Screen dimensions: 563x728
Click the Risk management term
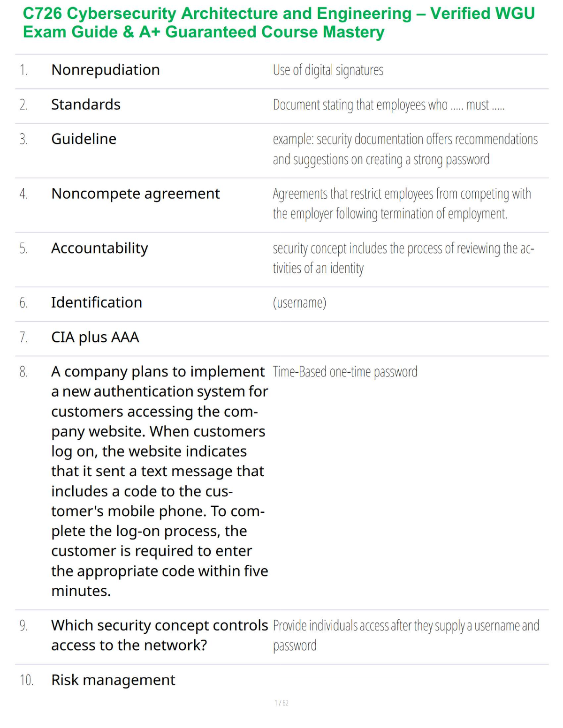point(113,680)
